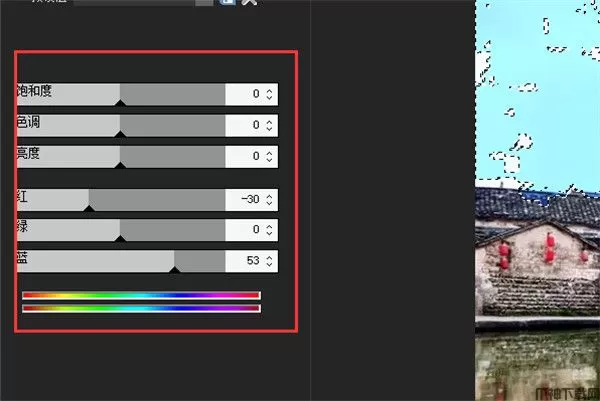600x401 pixels.
Task: Click the save preset disk icon
Action: pyautogui.click(x=227, y=2)
